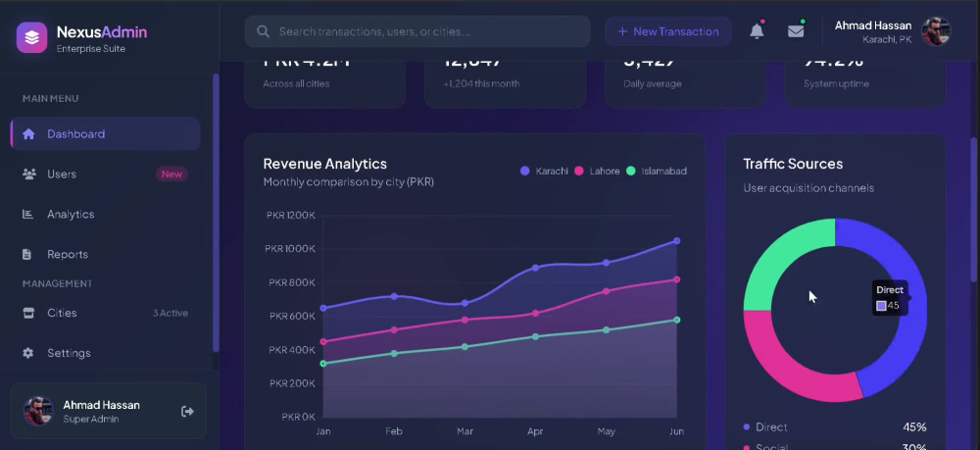
Task: Go to the Analytics menu item
Action: coord(105,214)
